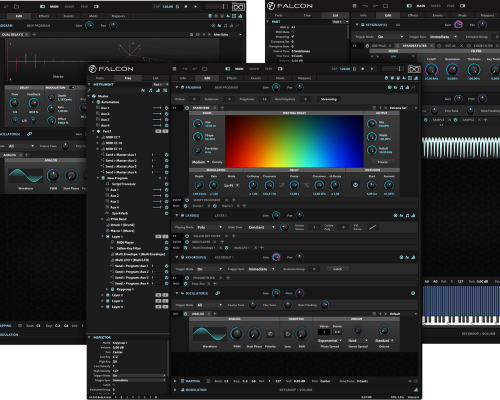The image size is (500, 400).
Task: Open the Effects tab in front window
Action: [x=232, y=78]
